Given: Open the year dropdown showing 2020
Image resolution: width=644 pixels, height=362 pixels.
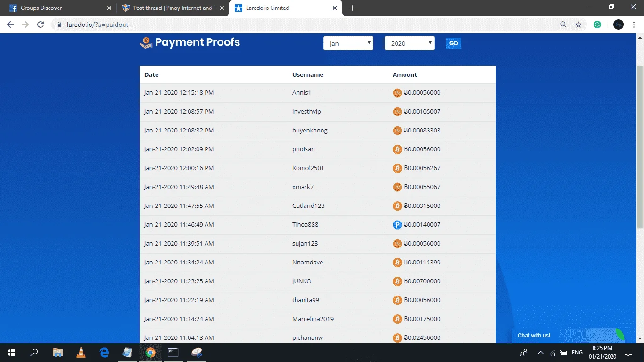Looking at the screenshot, I should click(x=410, y=43).
